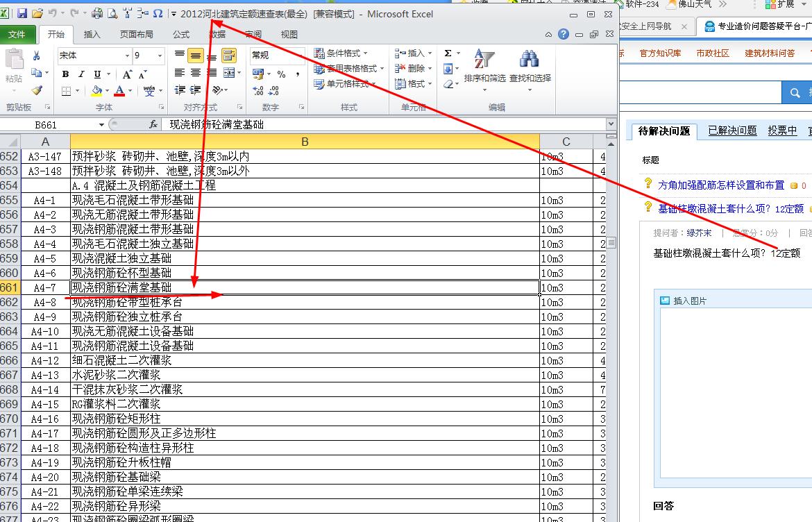Apply the Percent style icon
Image resolution: width=812 pixels, height=522 pixels.
(x=281, y=74)
